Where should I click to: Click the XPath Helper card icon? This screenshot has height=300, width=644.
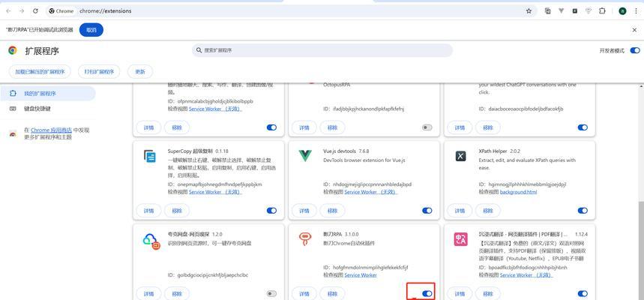460,156
